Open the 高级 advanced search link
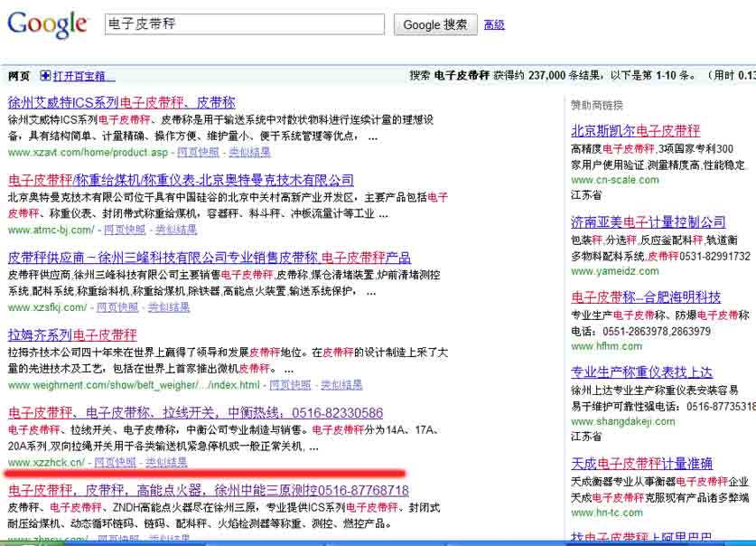This screenshot has width=756, height=546. point(494,24)
